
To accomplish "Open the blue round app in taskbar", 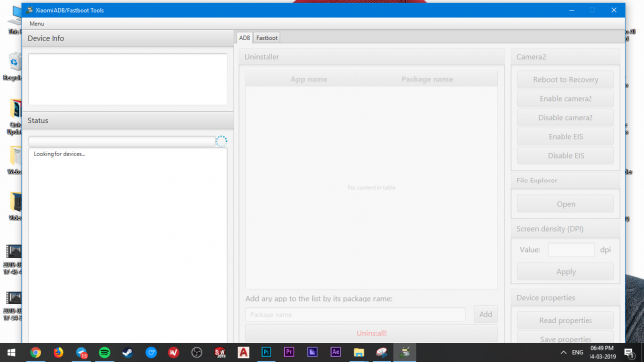I will tap(151, 352).
